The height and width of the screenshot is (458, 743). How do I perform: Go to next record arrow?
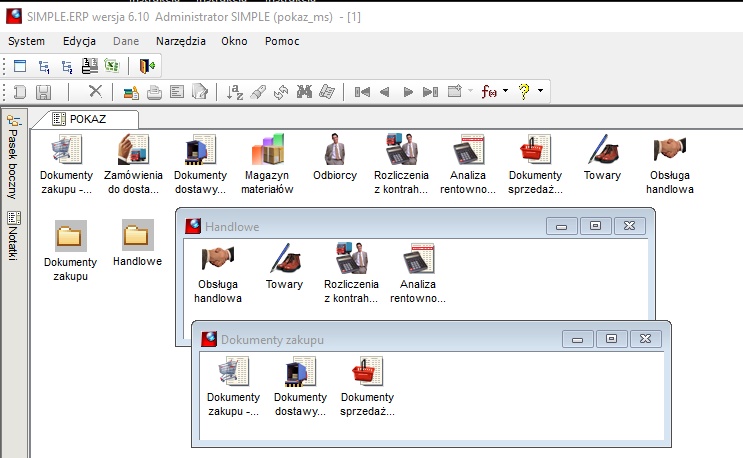[x=408, y=91]
